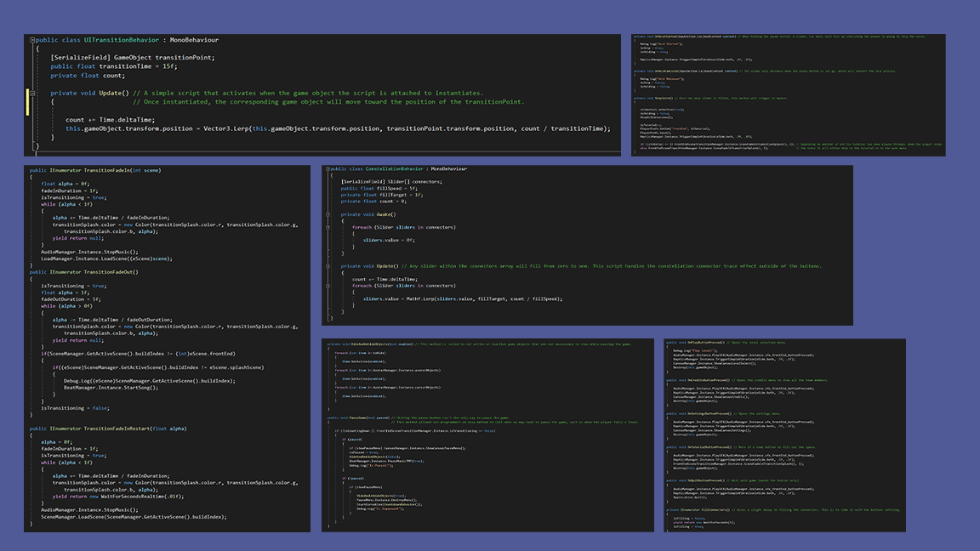Collapse the Update() method in ConstellationBehavior
980x551 pixels.
(328, 265)
